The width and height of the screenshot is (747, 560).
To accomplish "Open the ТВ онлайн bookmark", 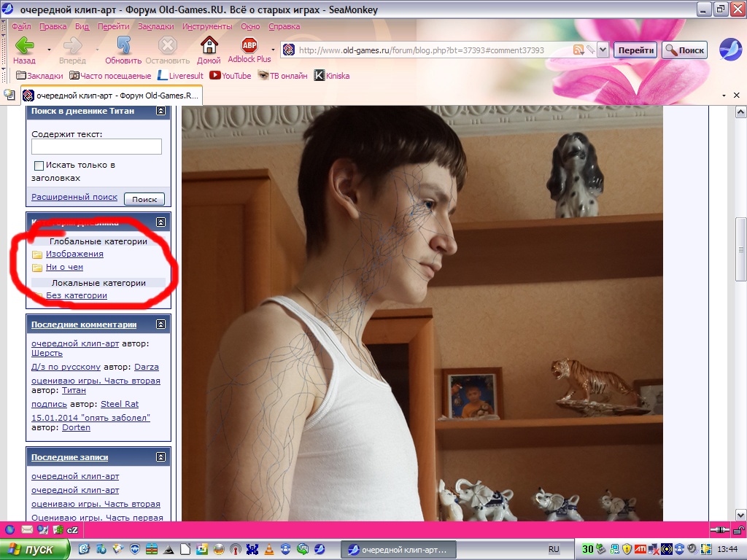I will tap(282, 76).
